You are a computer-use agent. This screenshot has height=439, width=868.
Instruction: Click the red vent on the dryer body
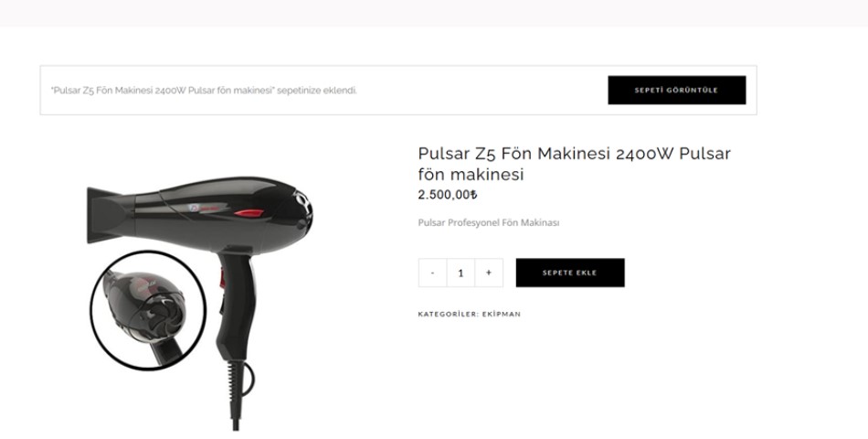point(249,213)
